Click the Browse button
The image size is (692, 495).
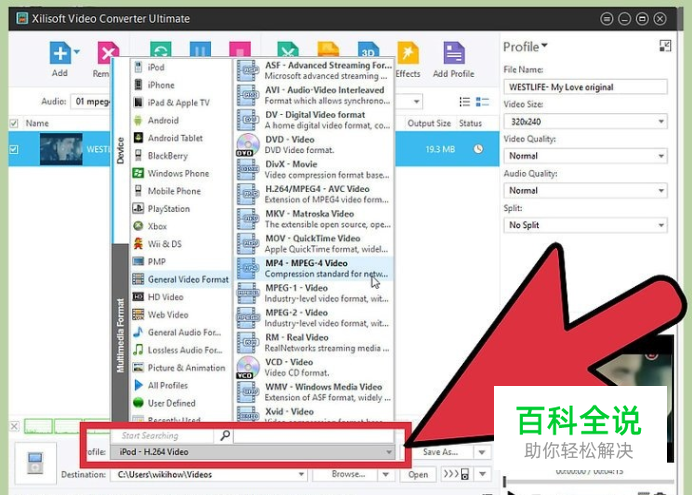[x=348, y=474]
